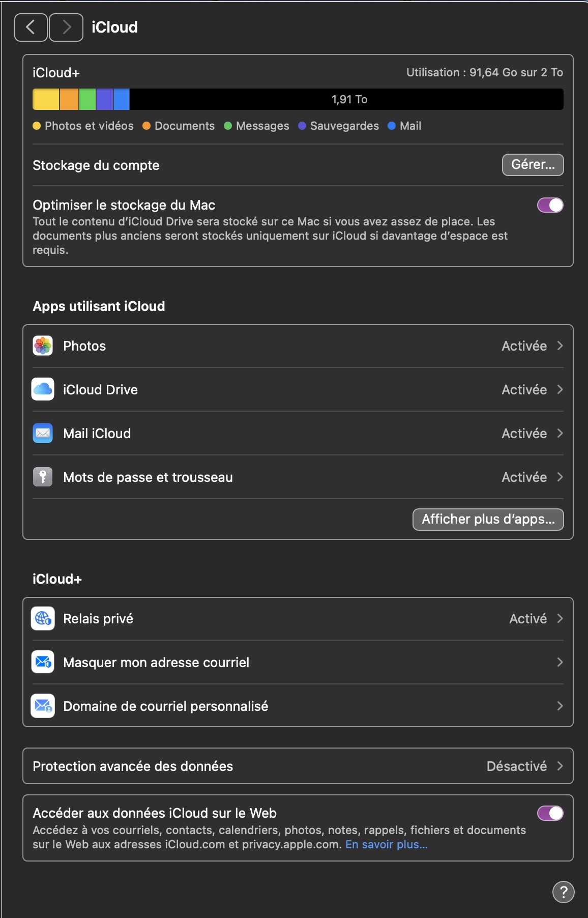Follow the En savoir plus… link
This screenshot has width=588, height=918.
(386, 845)
